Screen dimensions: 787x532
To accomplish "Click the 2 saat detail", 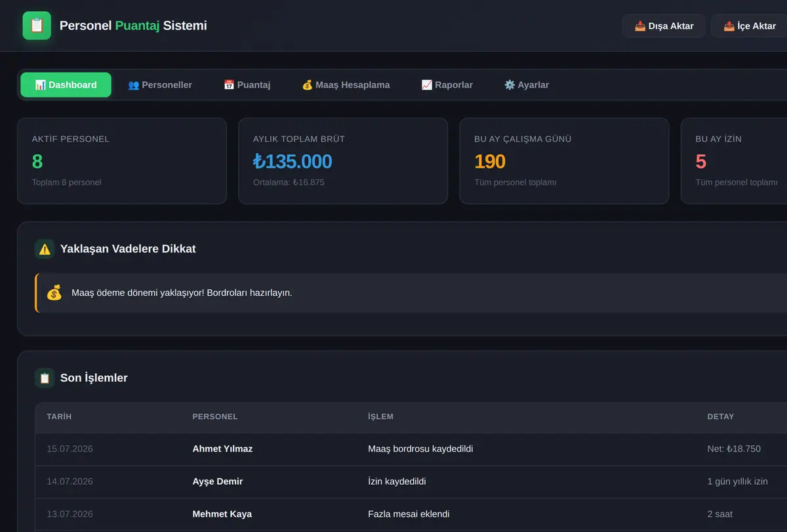I will click(720, 514).
